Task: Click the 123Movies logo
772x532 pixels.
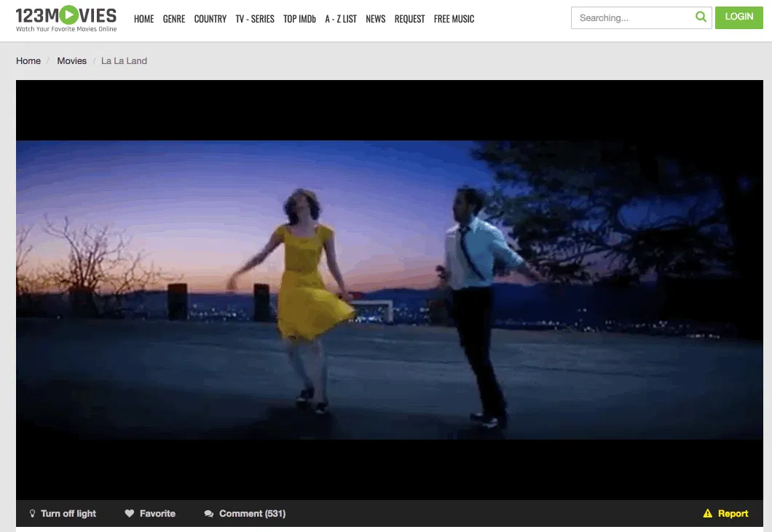Action: [x=66, y=19]
